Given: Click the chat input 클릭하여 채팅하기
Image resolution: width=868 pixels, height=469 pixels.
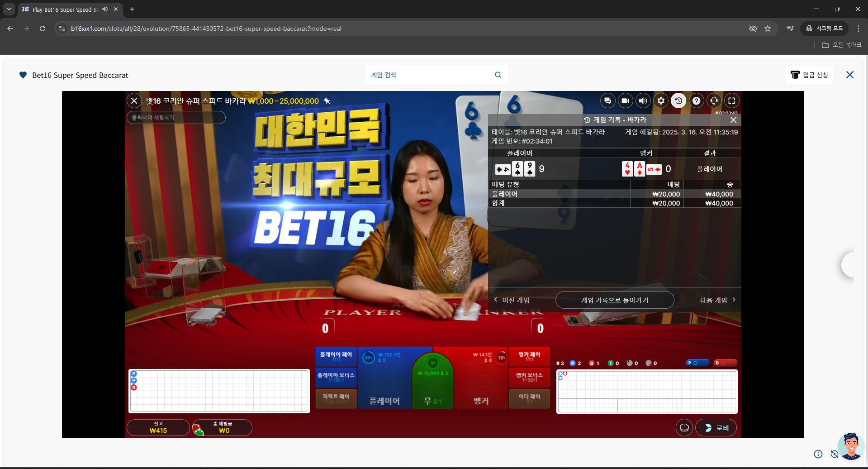Looking at the screenshot, I should point(176,118).
